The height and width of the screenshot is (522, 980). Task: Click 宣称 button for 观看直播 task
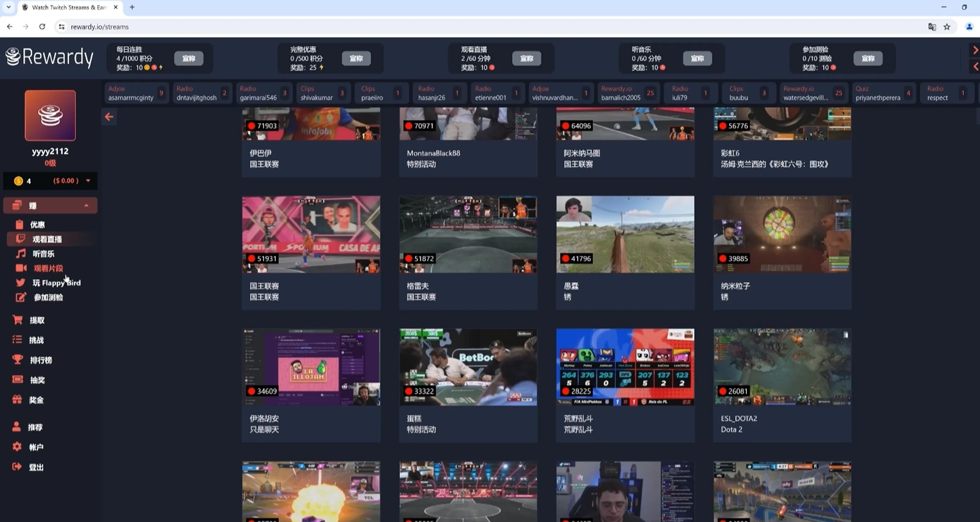[527, 58]
